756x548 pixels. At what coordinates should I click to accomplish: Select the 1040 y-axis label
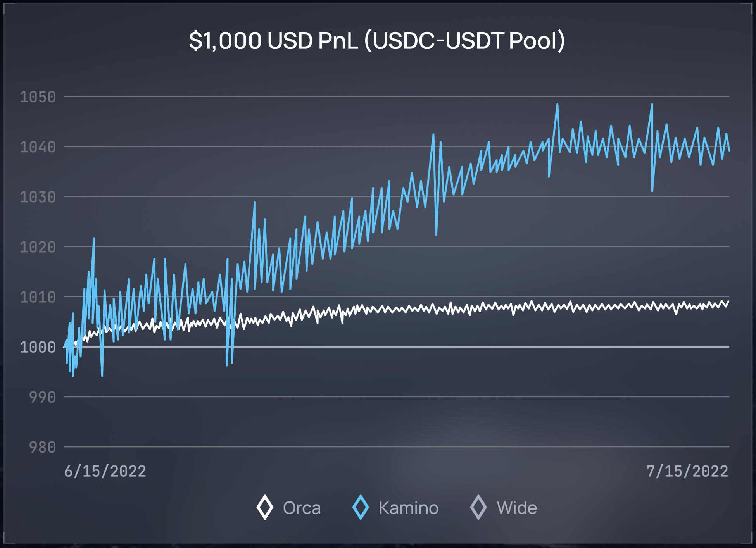tap(38, 147)
